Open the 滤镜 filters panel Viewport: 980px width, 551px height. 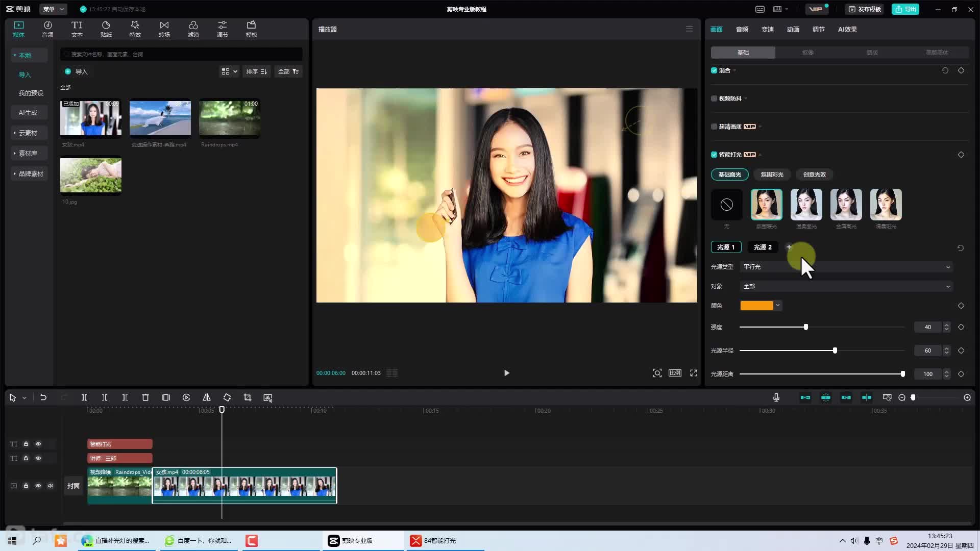[193, 29]
